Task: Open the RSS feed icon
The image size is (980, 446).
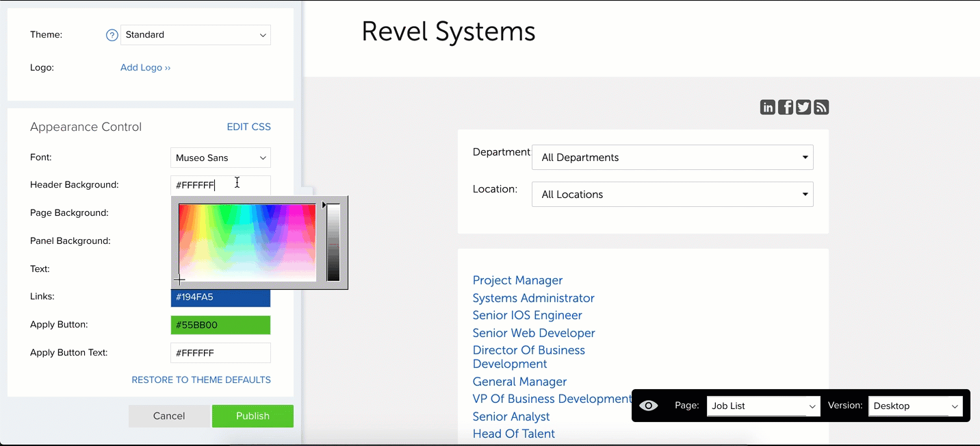Action: pyautogui.click(x=821, y=107)
